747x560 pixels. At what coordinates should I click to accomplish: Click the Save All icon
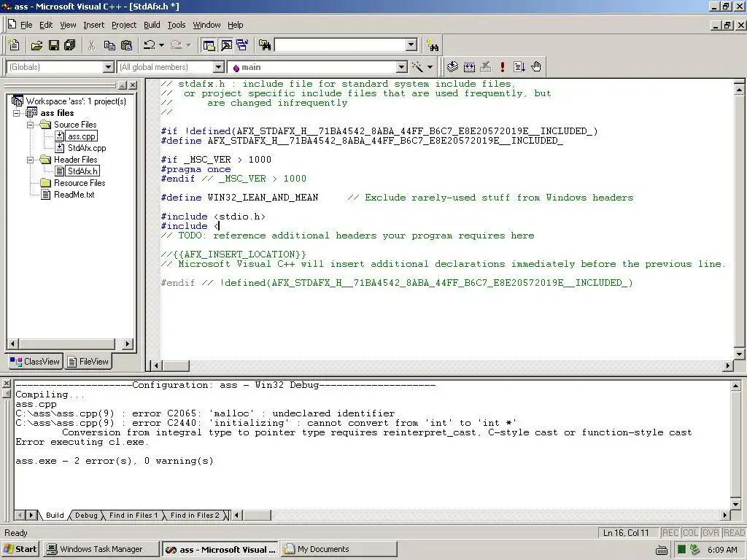tap(70, 45)
